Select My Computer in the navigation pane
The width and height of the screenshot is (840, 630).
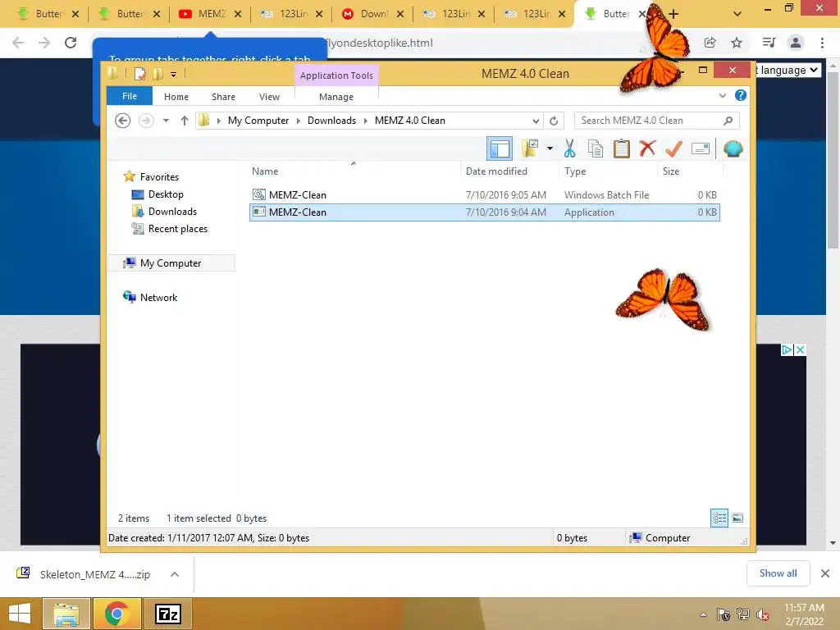click(x=171, y=263)
